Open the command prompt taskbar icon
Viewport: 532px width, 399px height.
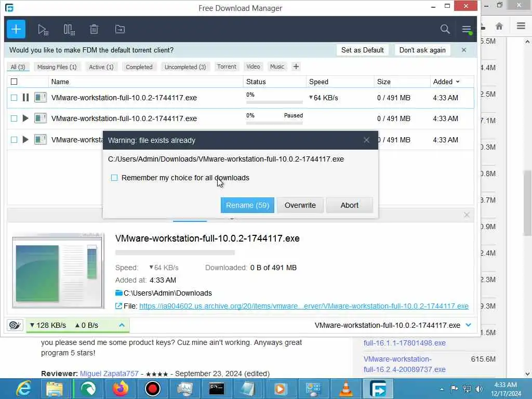tap(217, 389)
